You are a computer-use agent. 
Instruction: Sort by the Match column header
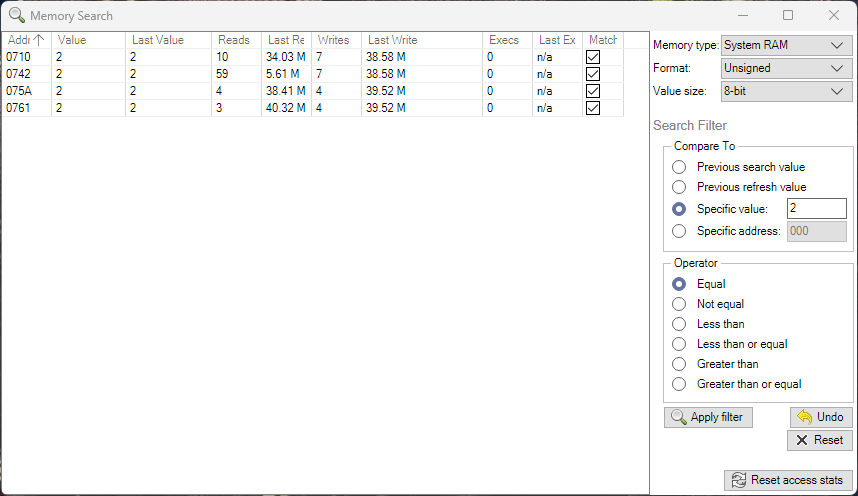(603, 40)
